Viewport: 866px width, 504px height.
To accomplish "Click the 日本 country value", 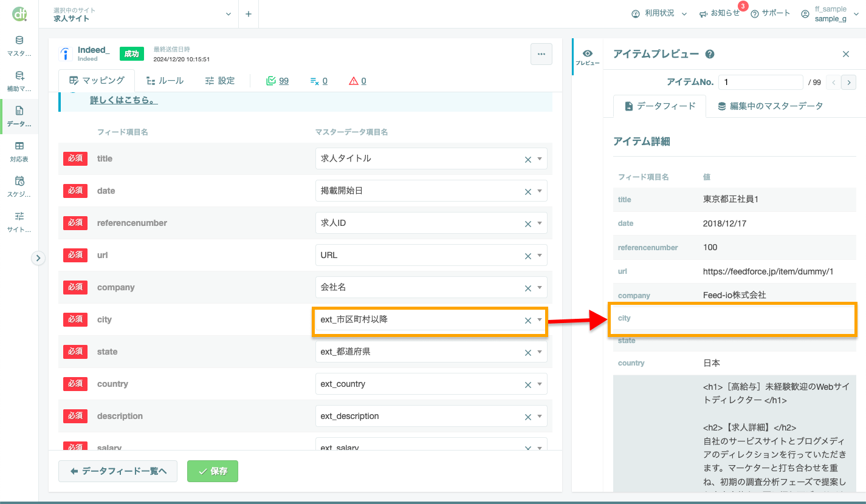I will (712, 363).
